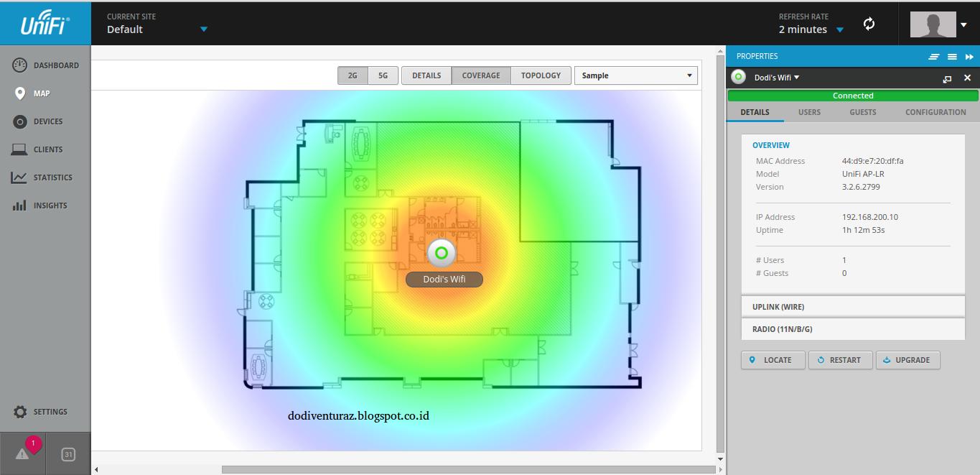Screen dimensions: 980x475
Task: Click the version value 3.2.6.2799
Action: 861,187
